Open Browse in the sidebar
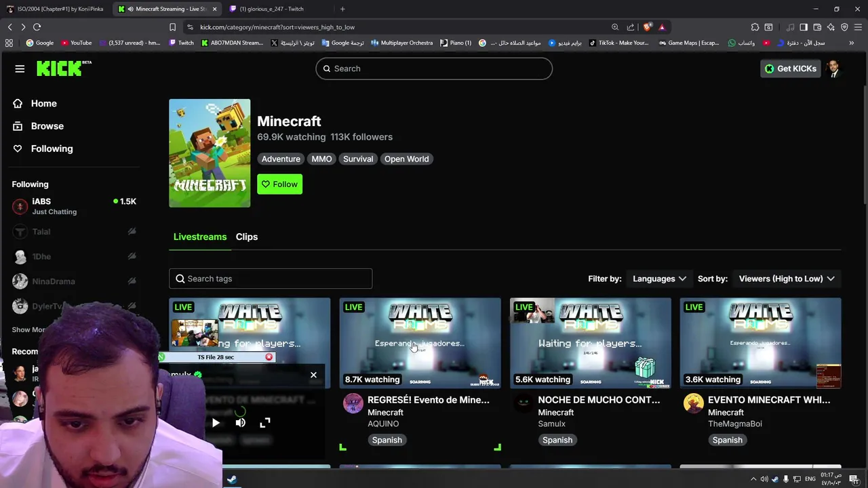The height and width of the screenshot is (488, 868). (x=47, y=126)
